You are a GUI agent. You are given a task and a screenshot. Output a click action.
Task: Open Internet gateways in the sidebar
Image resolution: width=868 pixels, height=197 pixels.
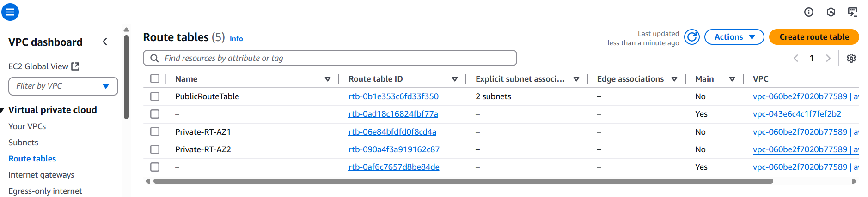coord(41,175)
